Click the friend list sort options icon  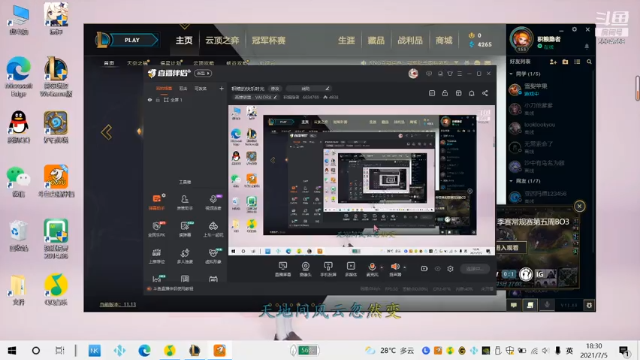pos(577,62)
